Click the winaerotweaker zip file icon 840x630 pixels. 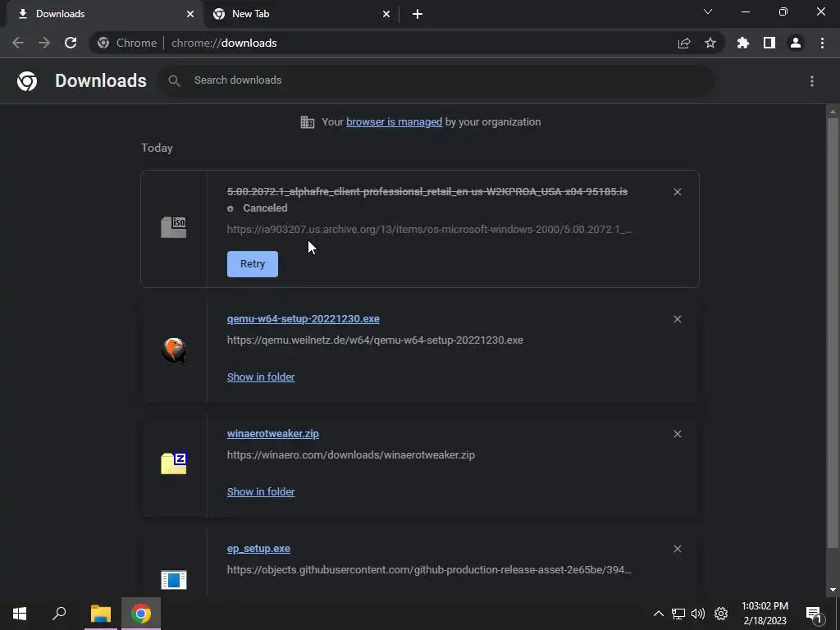coord(174,463)
